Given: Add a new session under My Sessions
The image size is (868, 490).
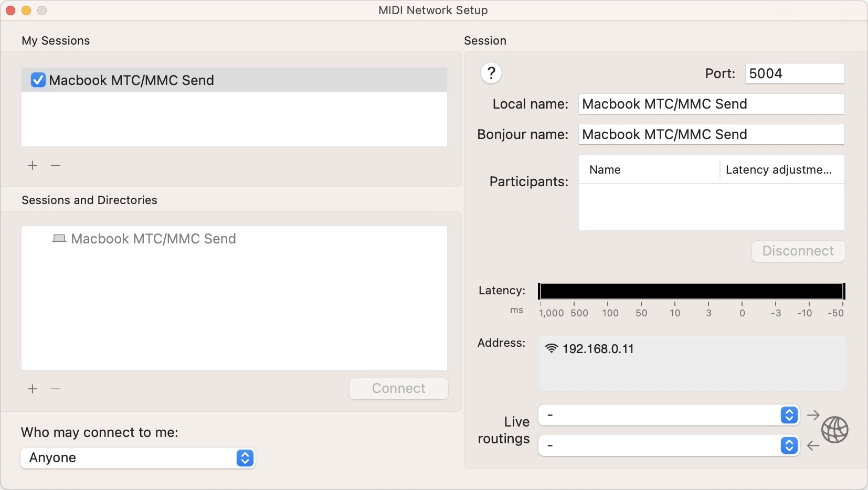Looking at the screenshot, I should click(33, 165).
